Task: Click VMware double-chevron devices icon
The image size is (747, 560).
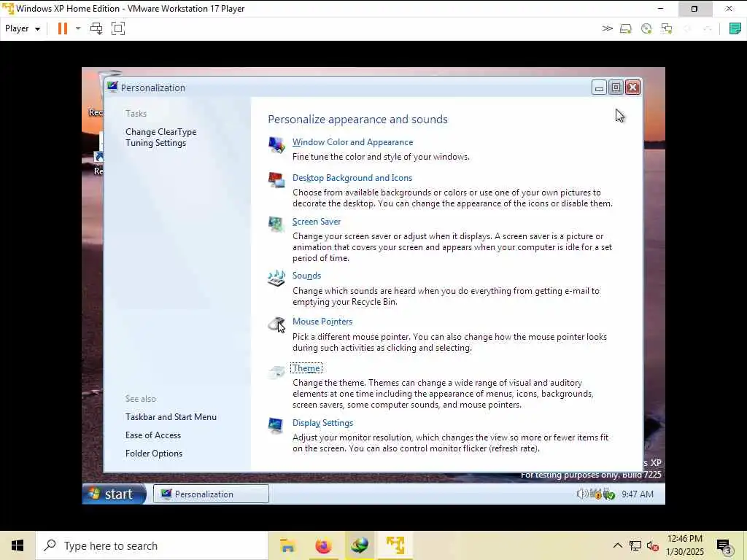Action: (x=607, y=28)
